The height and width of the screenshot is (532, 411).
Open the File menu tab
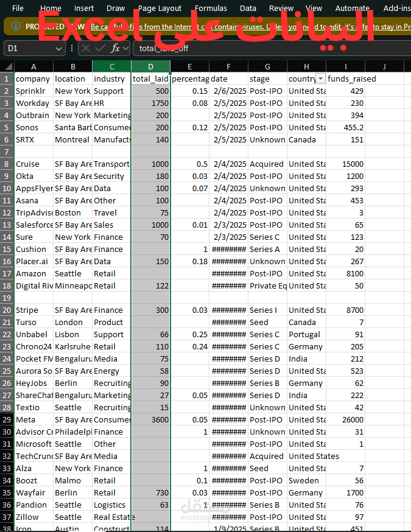pyautogui.click(x=18, y=8)
